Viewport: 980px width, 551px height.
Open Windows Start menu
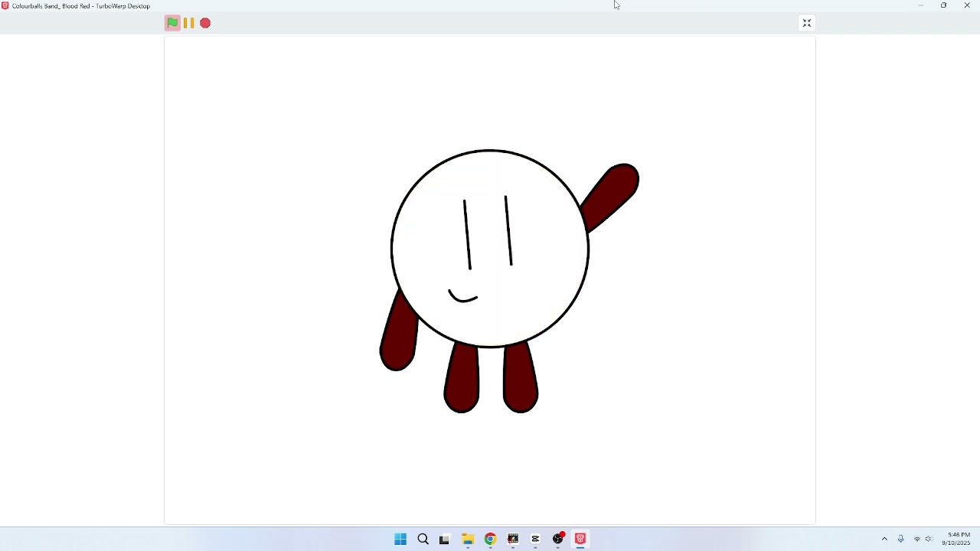tap(400, 540)
